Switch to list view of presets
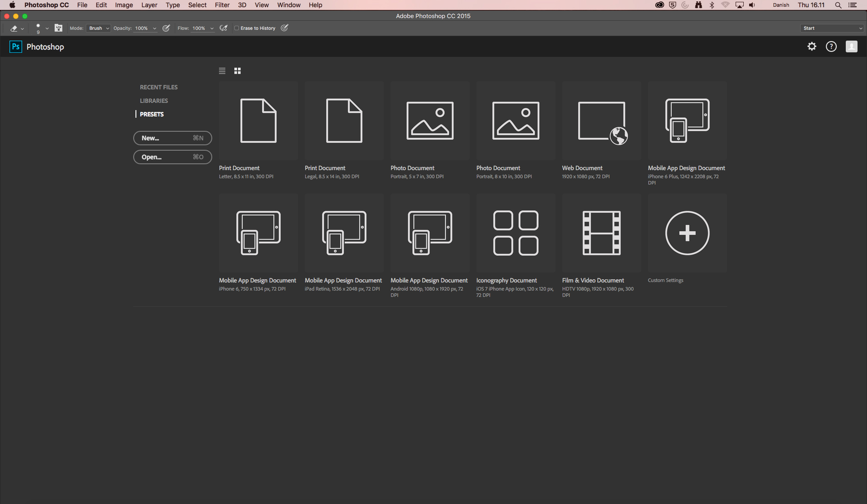The image size is (867, 504). [222, 71]
